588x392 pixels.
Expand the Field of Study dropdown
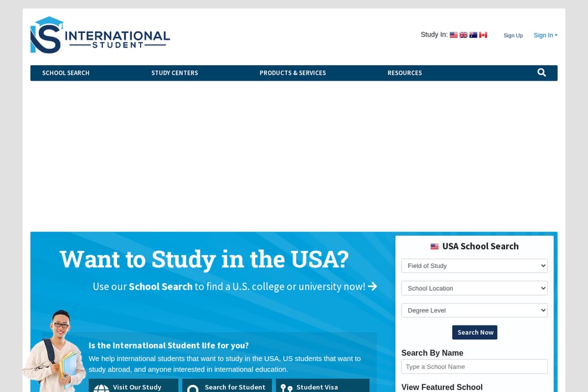[x=475, y=266]
